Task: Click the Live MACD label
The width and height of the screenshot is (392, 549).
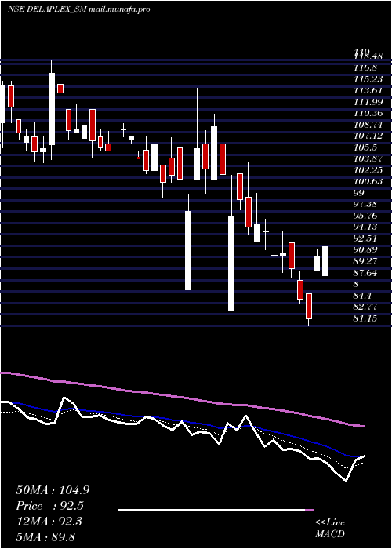Action: pos(330,529)
